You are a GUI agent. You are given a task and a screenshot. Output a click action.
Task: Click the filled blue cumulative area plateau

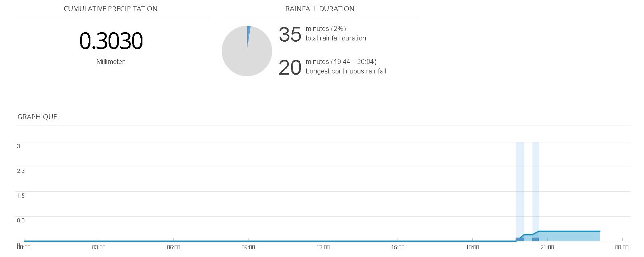click(570, 236)
